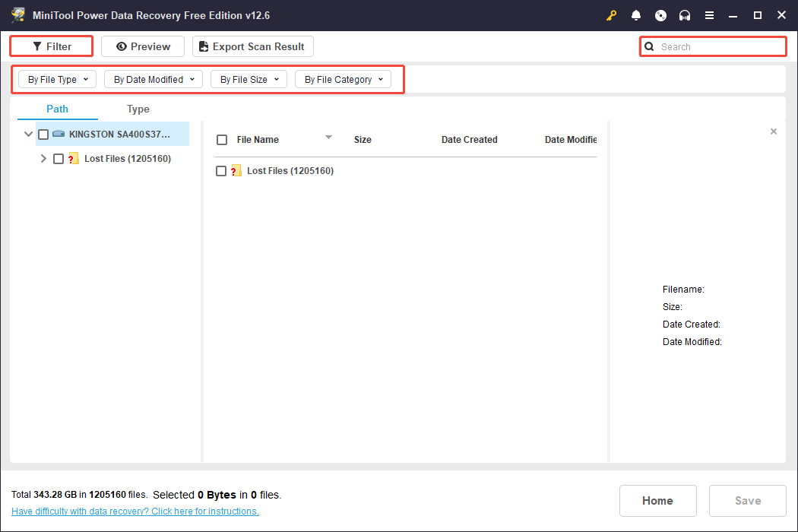
Task: Check the KINGSTON SA400S37 drive checkbox
Action: coord(43,135)
